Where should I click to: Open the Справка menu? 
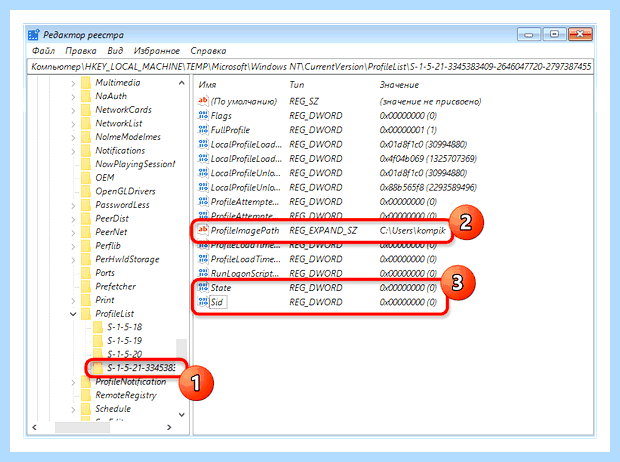coord(208,51)
